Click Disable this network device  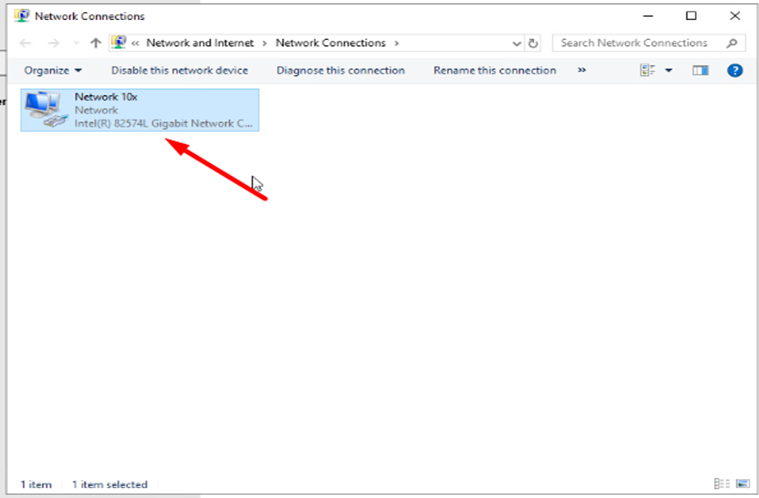click(x=179, y=70)
